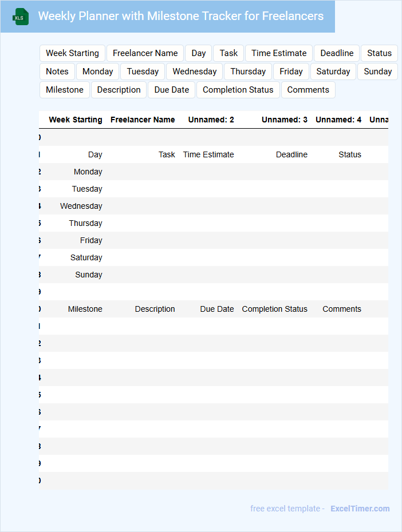Screen dimensions: 402x532
Task: Select the Task cell in table
Action: (x=167, y=154)
